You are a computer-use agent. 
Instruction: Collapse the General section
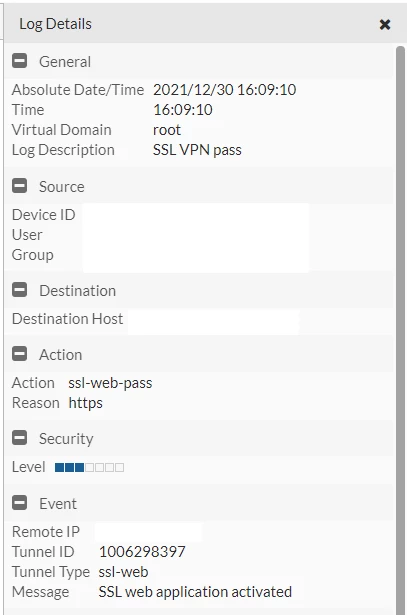point(20,61)
